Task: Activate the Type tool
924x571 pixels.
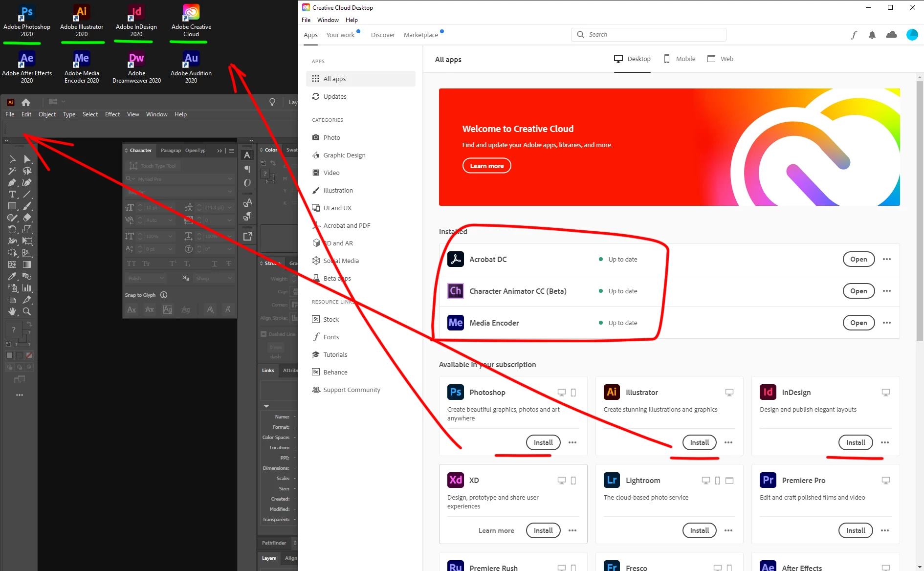Action: point(12,194)
